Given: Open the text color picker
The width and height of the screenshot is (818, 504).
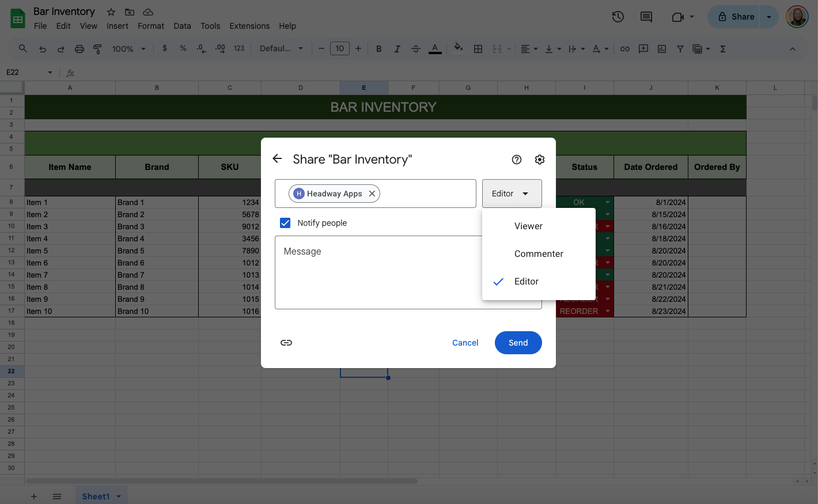Looking at the screenshot, I should coord(435,49).
